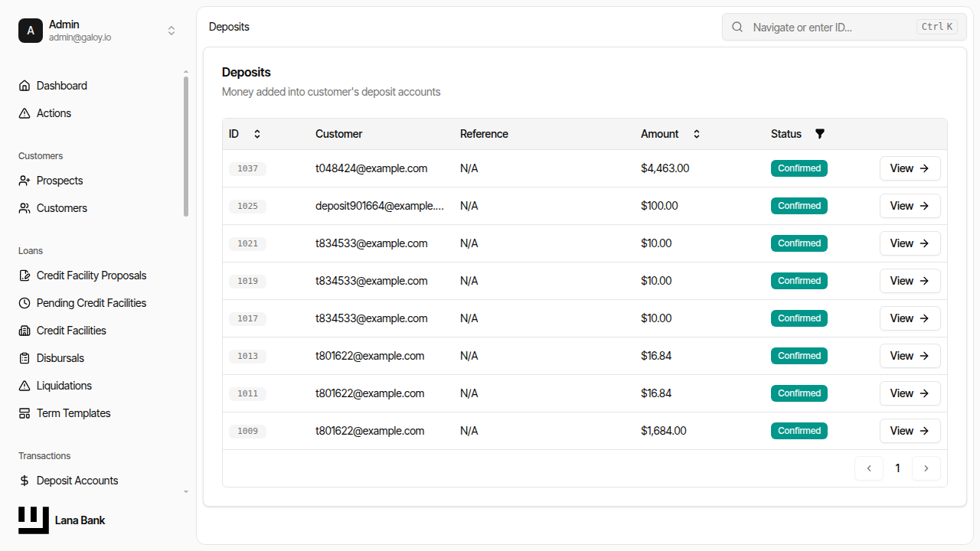Click the Status column header label
This screenshot has width=980, height=551.
pyautogui.click(x=786, y=134)
